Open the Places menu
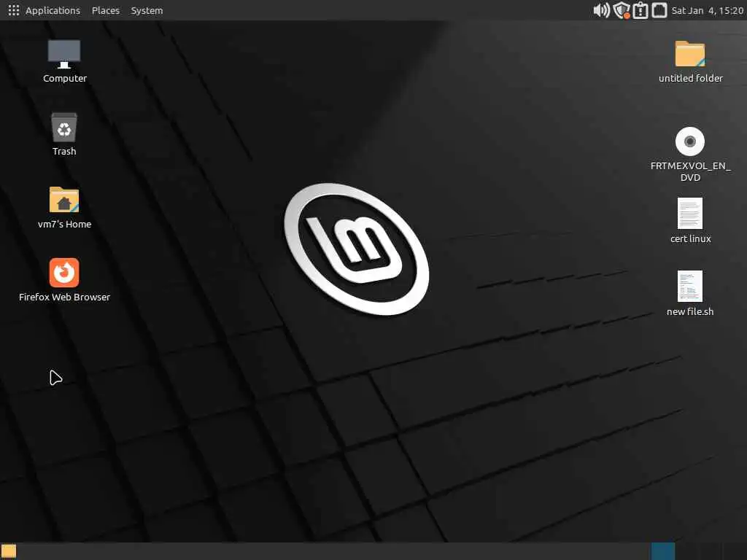Screen dimensions: 747x560 [x=106, y=10]
